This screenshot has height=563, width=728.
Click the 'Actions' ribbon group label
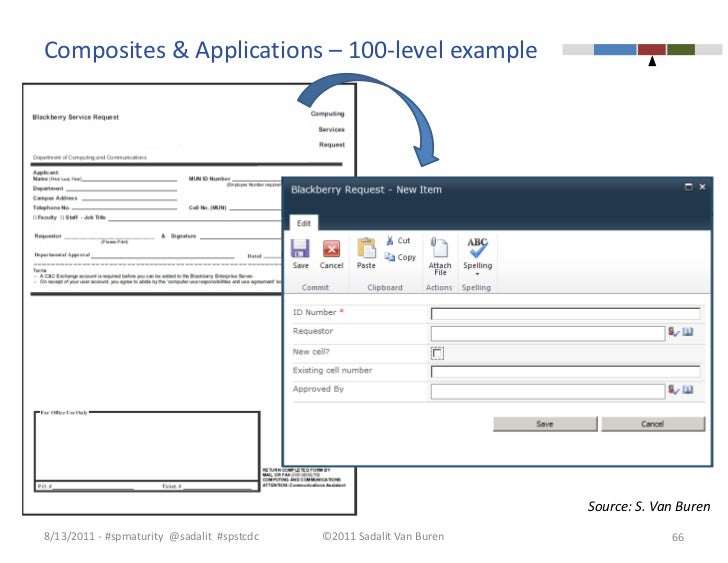pyautogui.click(x=439, y=287)
